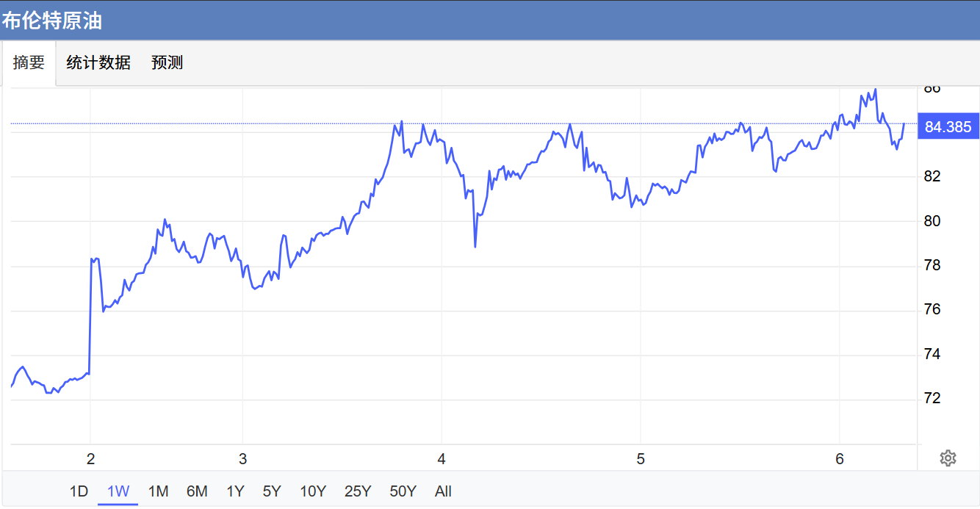Click date label 6 on x-axis
Screen dimensions: 980x509
tap(840, 459)
